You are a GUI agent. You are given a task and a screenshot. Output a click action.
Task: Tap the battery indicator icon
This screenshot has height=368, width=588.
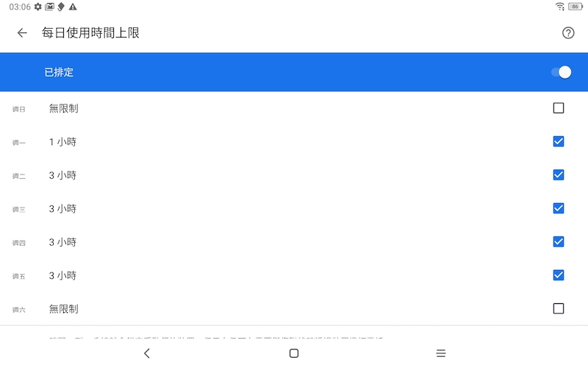(576, 7)
